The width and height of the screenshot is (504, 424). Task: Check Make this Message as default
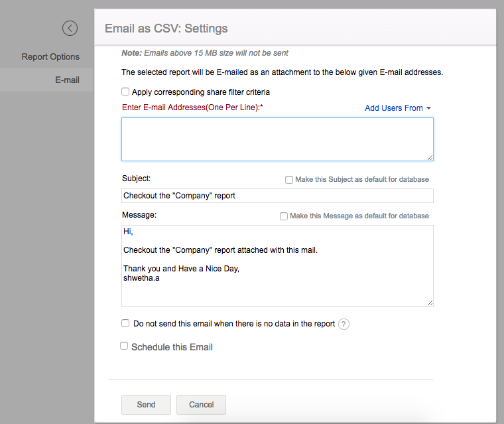pyautogui.click(x=284, y=216)
